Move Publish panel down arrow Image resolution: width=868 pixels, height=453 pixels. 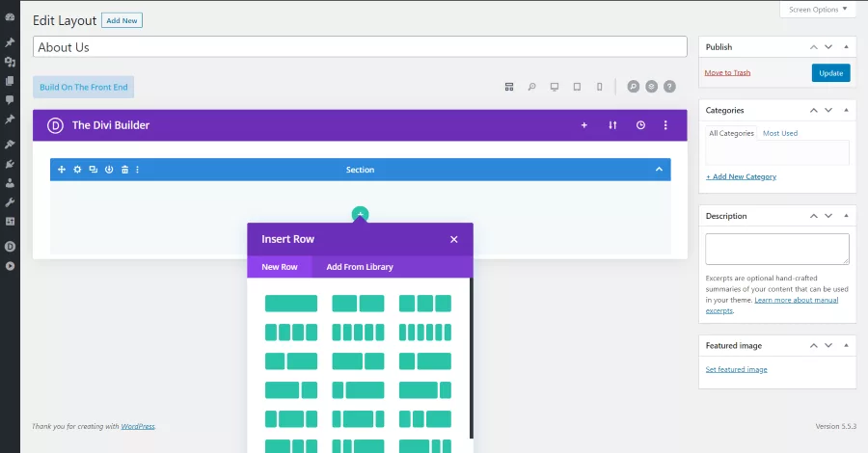click(x=828, y=47)
